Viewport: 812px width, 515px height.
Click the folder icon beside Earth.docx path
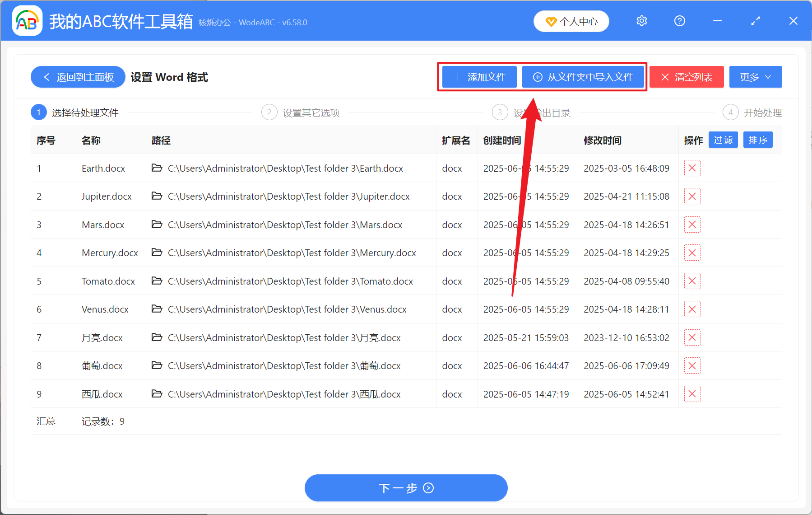(x=157, y=168)
